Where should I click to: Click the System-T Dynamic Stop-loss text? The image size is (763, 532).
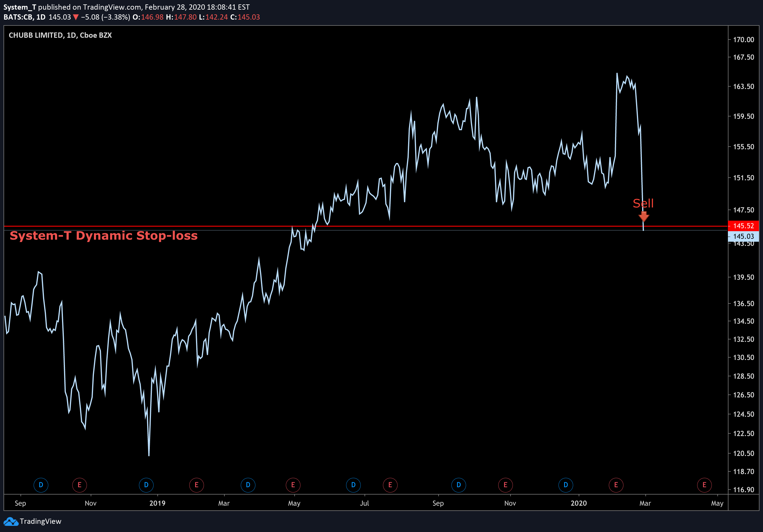[104, 236]
